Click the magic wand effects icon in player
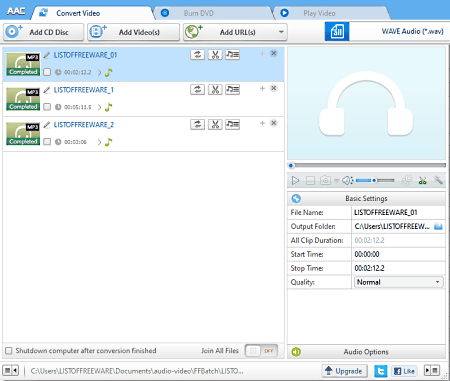The image size is (450, 381). click(438, 180)
